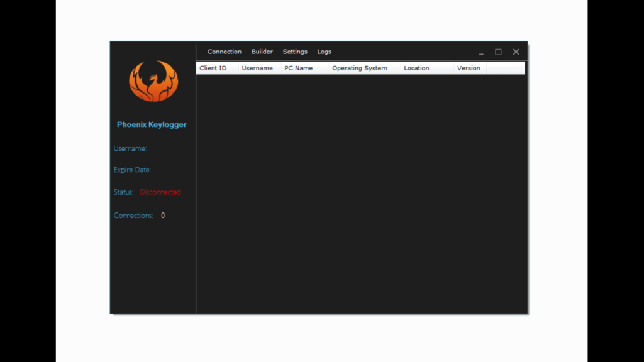The width and height of the screenshot is (644, 362).
Task: Open the Builder menu
Action: pos(262,52)
